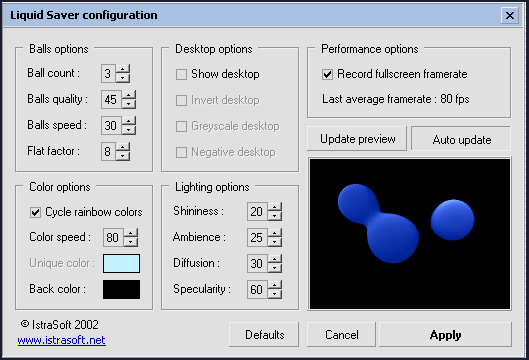Click the Shininess value field

(257, 212)
